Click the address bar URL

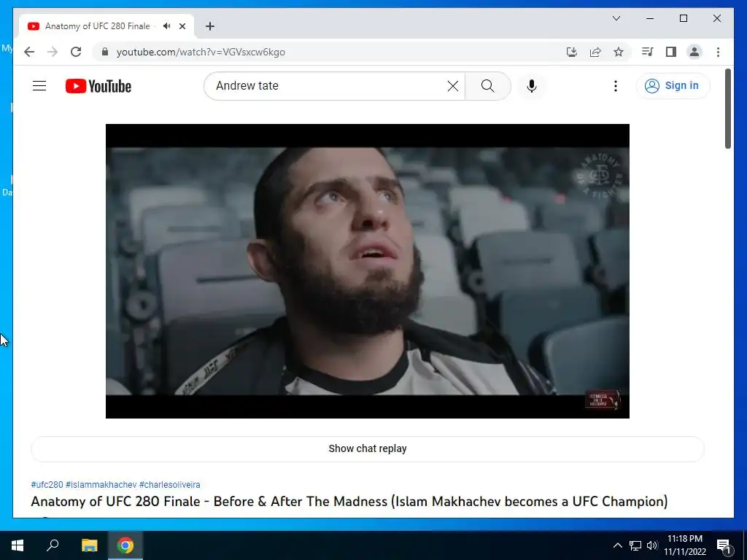201,52
